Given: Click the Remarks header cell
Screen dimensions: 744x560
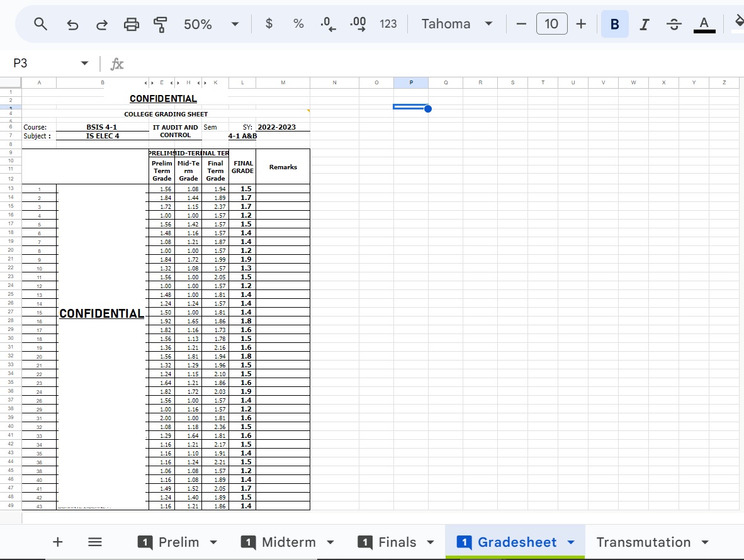Looking at the screenshot, I should (x=283, y=167).
